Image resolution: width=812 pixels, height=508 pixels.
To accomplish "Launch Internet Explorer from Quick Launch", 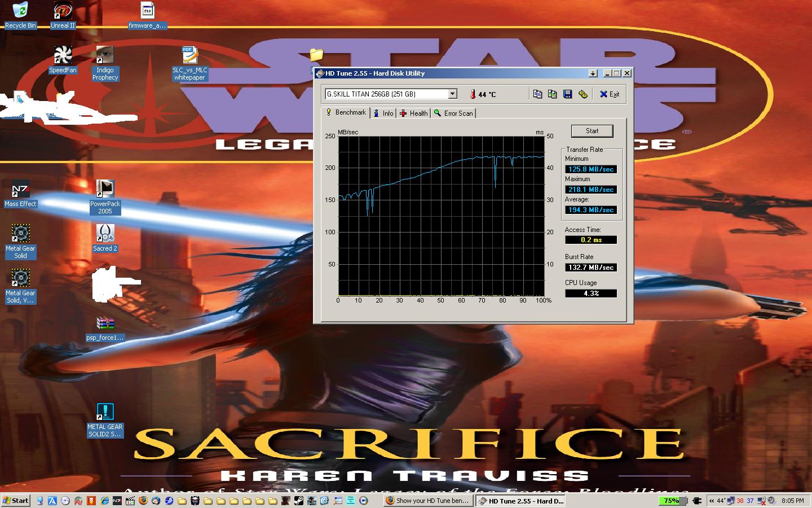I will point(104,501).
